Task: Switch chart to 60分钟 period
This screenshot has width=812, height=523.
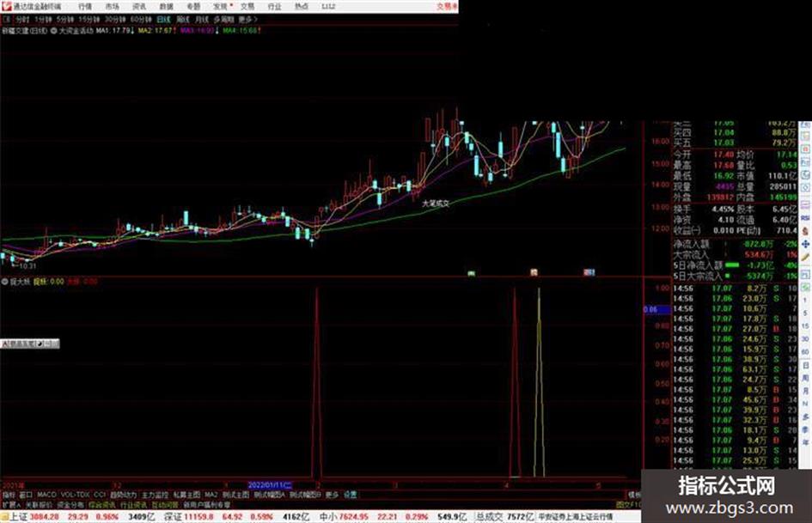Action: pos(141,19)
